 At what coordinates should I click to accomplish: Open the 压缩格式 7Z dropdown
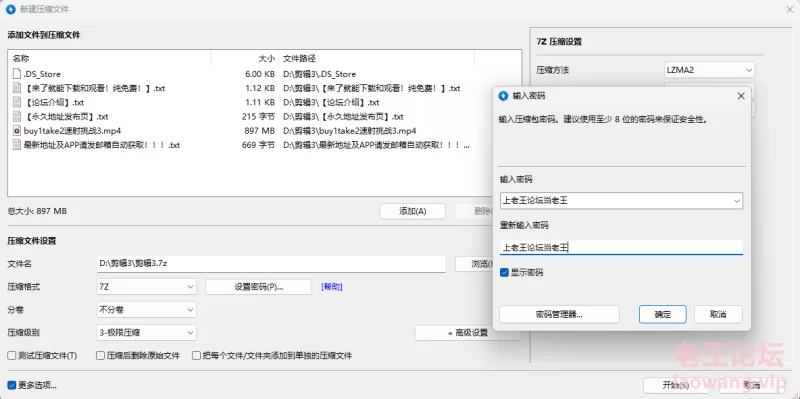click(x=146, y=287)
